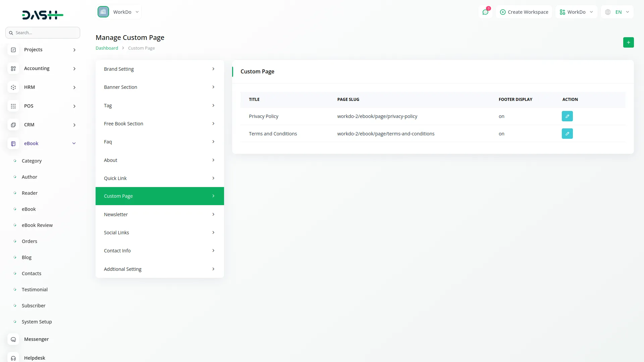Open Social Links settings
Viewport: 644px width, 362px height.
(160, 233)
